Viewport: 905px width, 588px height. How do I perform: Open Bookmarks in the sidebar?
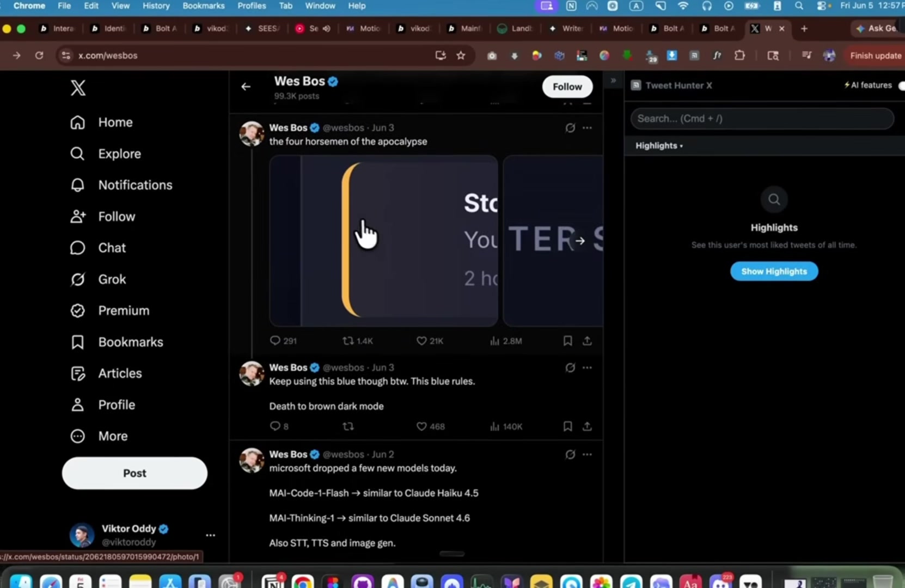coord(117,342)
